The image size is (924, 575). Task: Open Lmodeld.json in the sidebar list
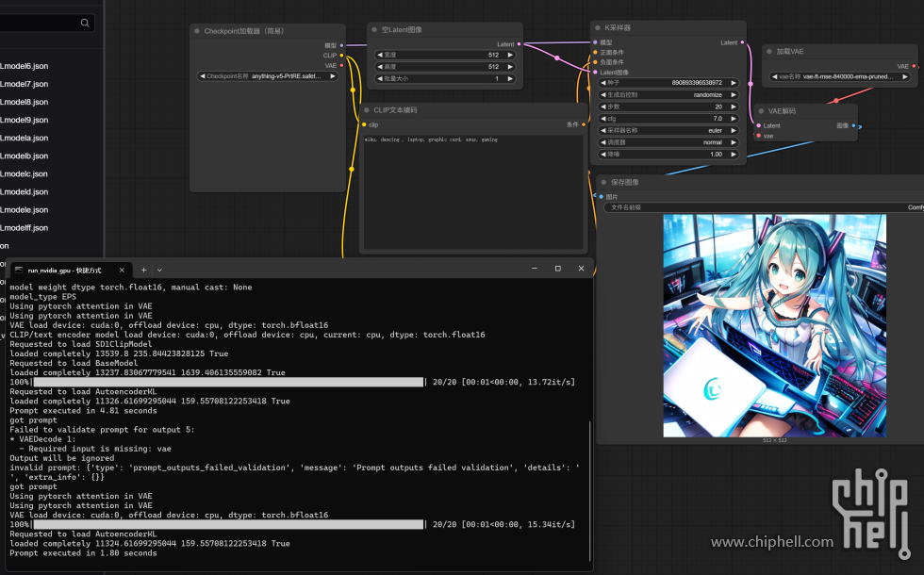(25, 191)
